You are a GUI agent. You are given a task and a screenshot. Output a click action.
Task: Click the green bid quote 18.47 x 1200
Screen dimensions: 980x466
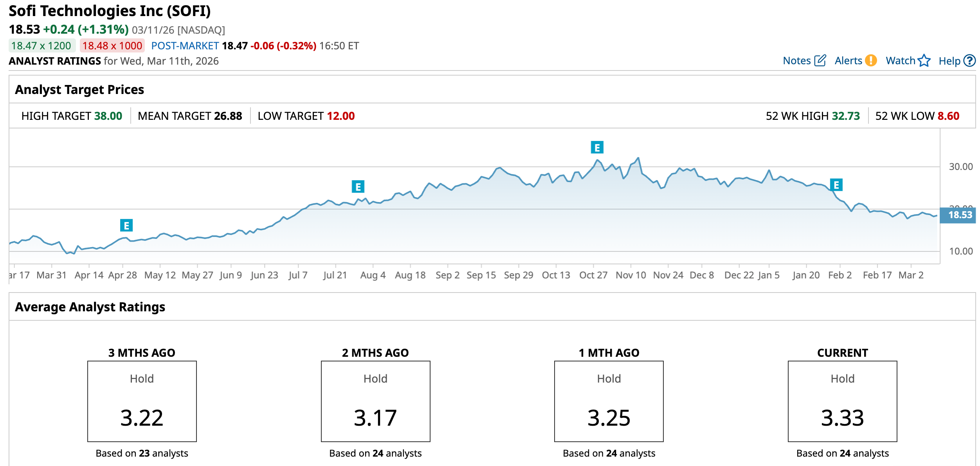pos(41,46)
